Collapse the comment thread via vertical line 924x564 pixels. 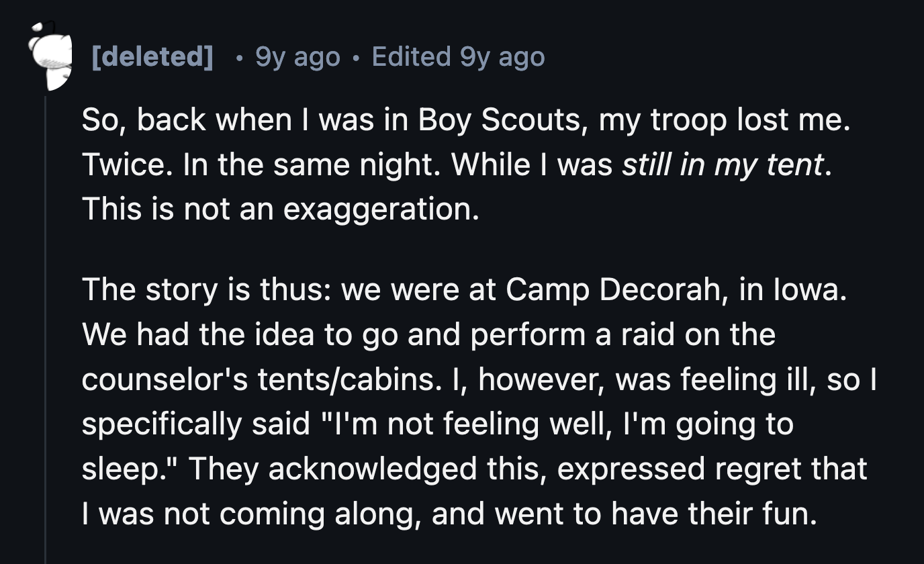tap(46, 329)
